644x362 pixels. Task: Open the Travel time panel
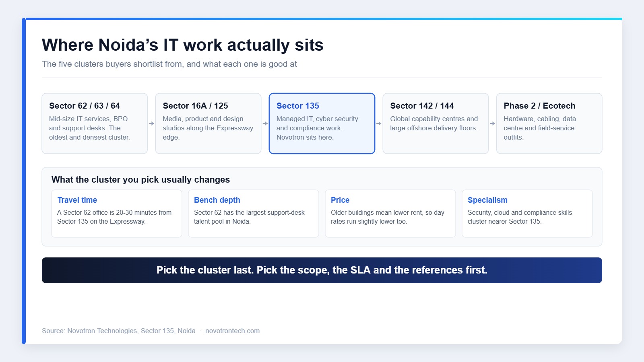point(117,214)
